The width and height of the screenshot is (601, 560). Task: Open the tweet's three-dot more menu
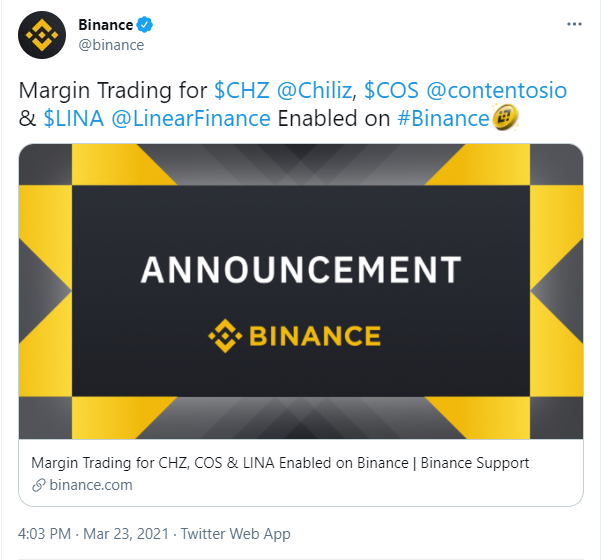[574, 25]
